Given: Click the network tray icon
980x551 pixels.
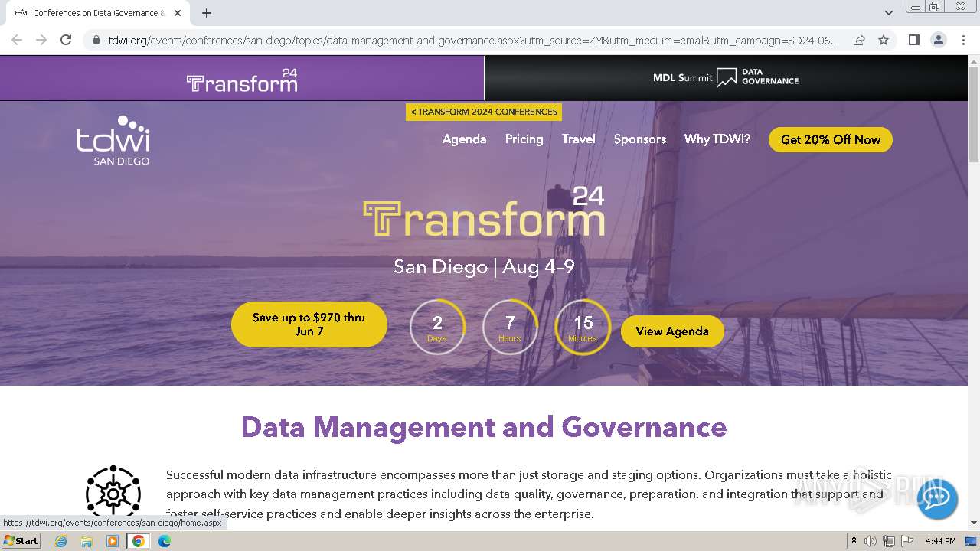Looking at the screenshot, I should click(889, 541).
